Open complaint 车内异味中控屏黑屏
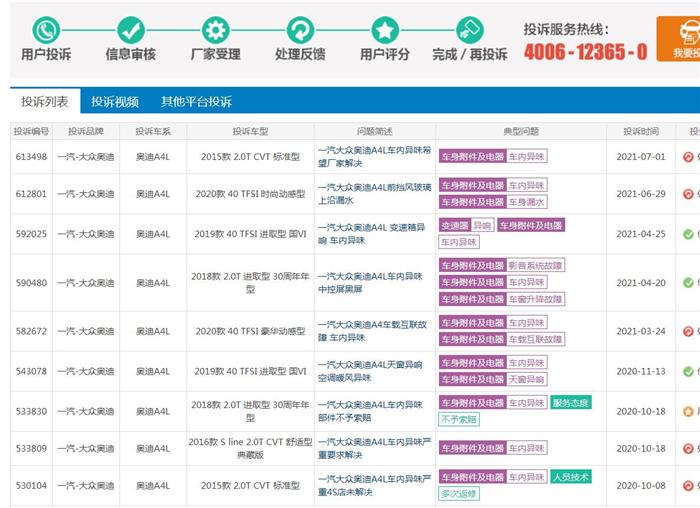Viewport: 700px width, 508px height. tap(370, 283)
